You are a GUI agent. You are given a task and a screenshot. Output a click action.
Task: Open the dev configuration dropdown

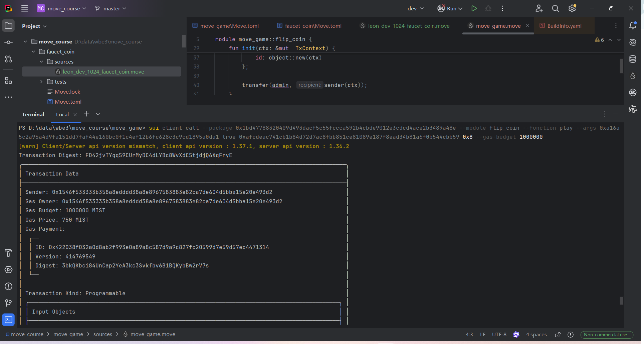tap(415, 8)
